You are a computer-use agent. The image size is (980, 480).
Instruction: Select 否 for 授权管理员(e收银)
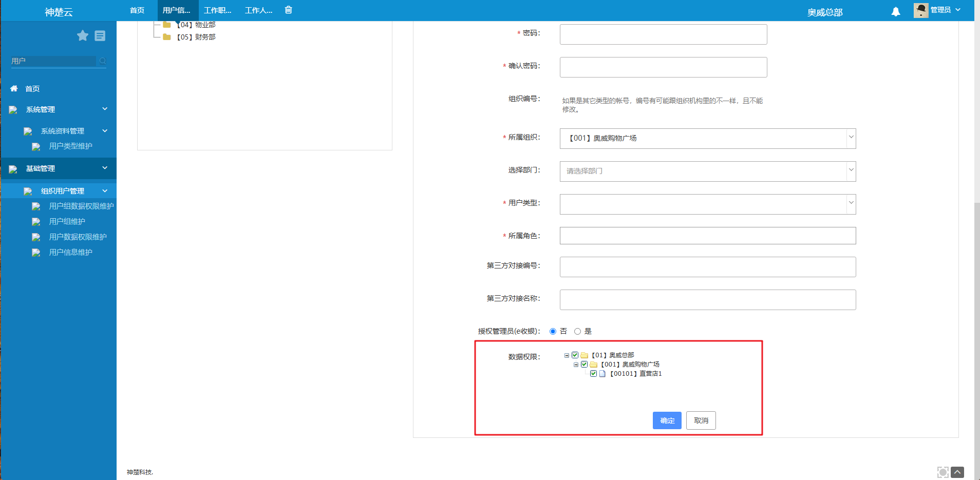(x=553, y=332)
